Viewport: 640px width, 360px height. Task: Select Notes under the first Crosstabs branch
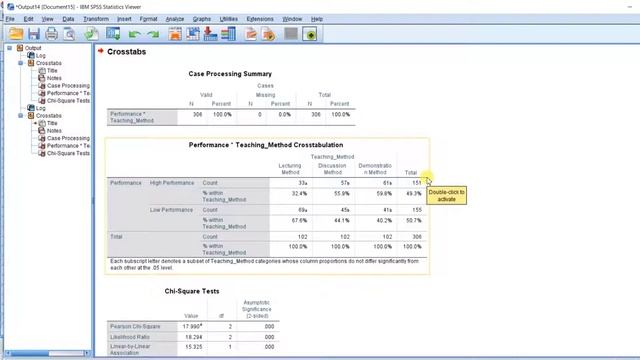pos(54,78)
